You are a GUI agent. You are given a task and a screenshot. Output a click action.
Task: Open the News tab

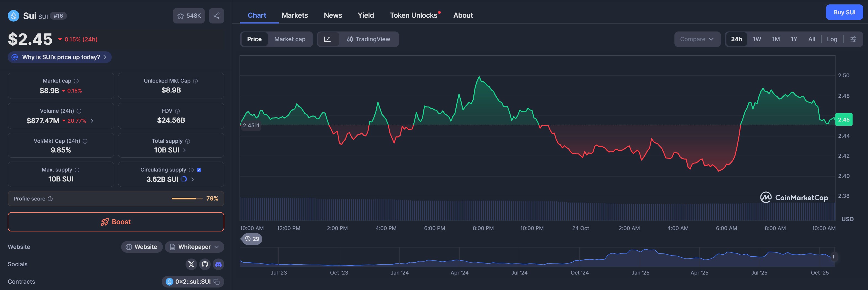[x=333, y=15]
